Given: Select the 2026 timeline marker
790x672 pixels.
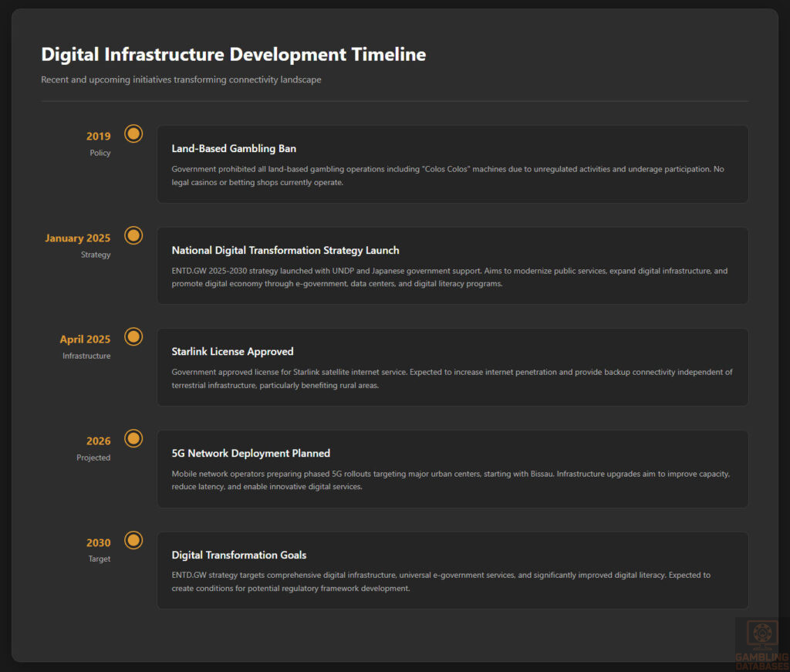Looking at the screenshot, I should click(133, 438).
